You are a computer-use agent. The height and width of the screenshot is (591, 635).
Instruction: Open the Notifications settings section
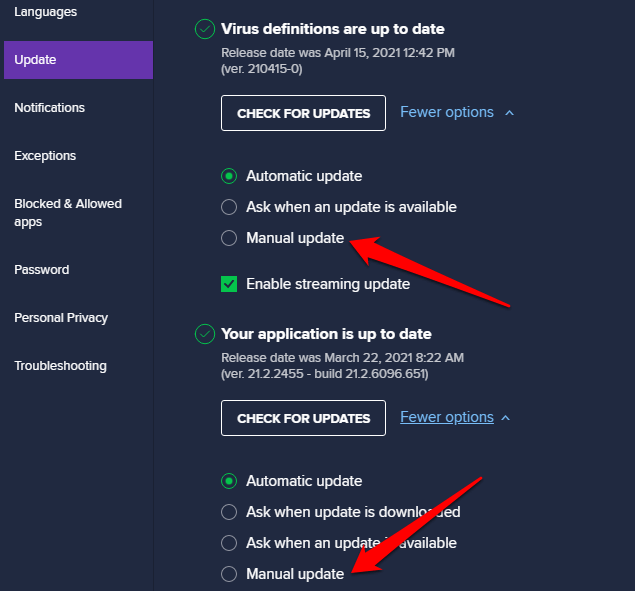(x=50, y=108)
